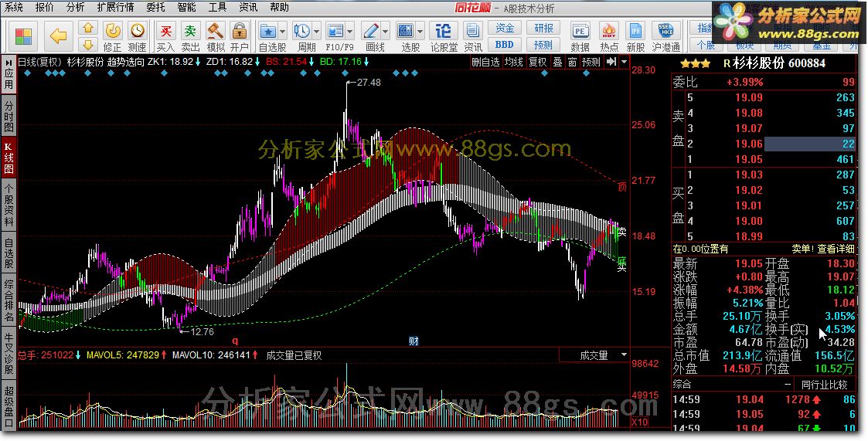868x441 pixels.
Task: Open the 买入 buy order icon
Action: pyautogui.click(x=165, y=36)
